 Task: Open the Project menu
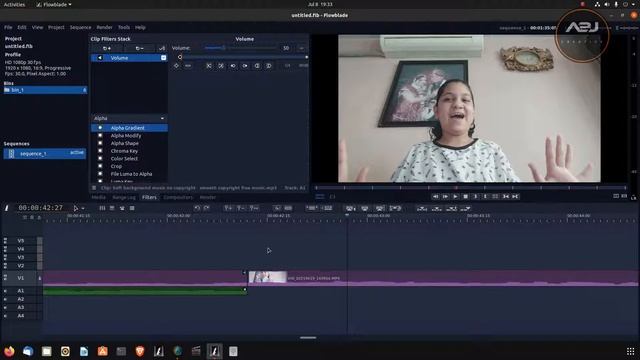click(x=56, y=27)
